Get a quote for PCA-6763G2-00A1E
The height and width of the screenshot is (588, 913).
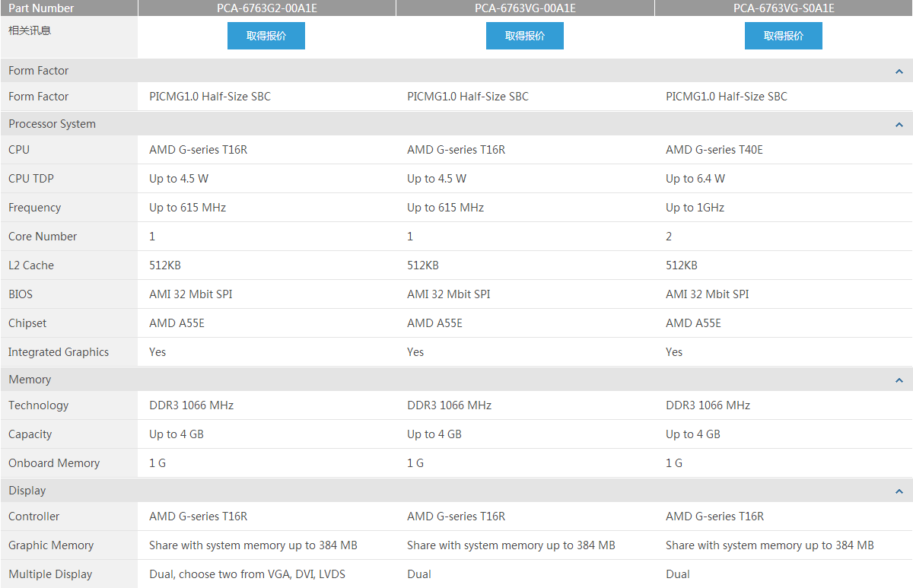pos(266,36)
